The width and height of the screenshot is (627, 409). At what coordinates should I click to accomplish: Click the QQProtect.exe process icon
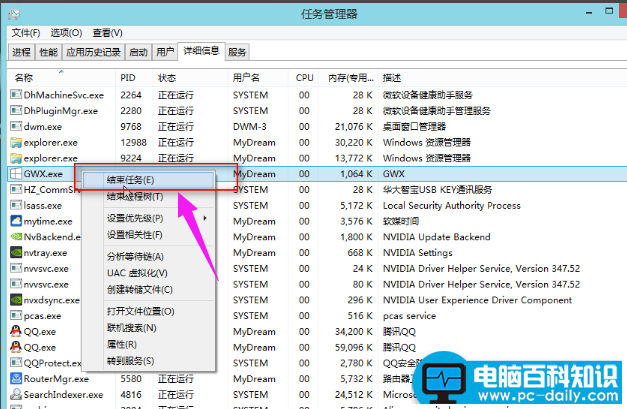point(16,363)
